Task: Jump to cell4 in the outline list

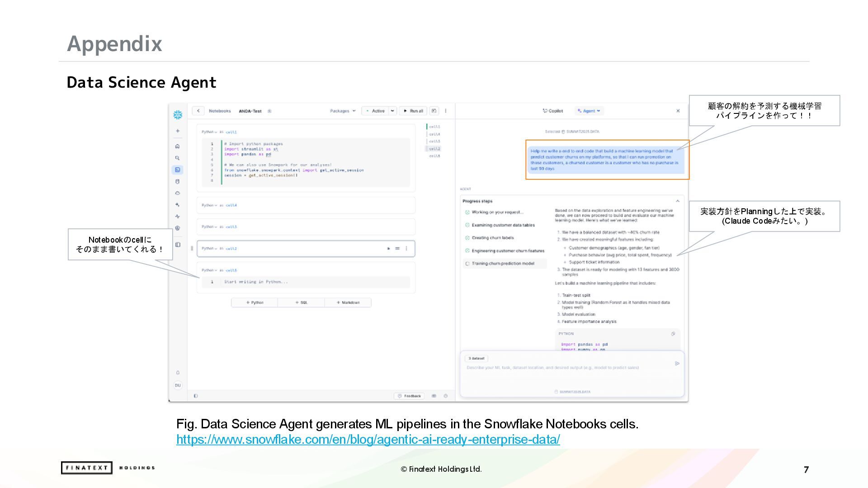Action: coord(434,134)
